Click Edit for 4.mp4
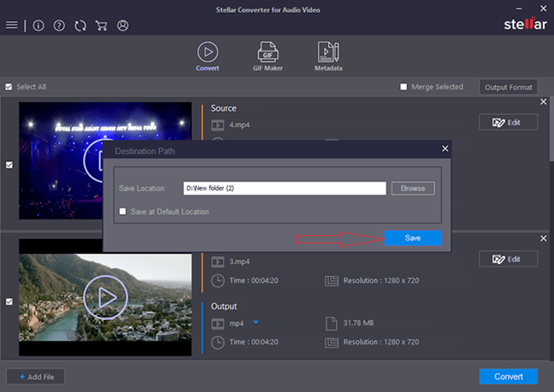Viewport: 554px width, 392px height. coord(508,122)
